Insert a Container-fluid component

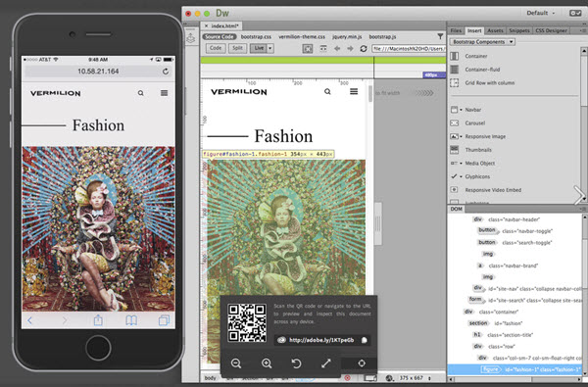[475, 70]
